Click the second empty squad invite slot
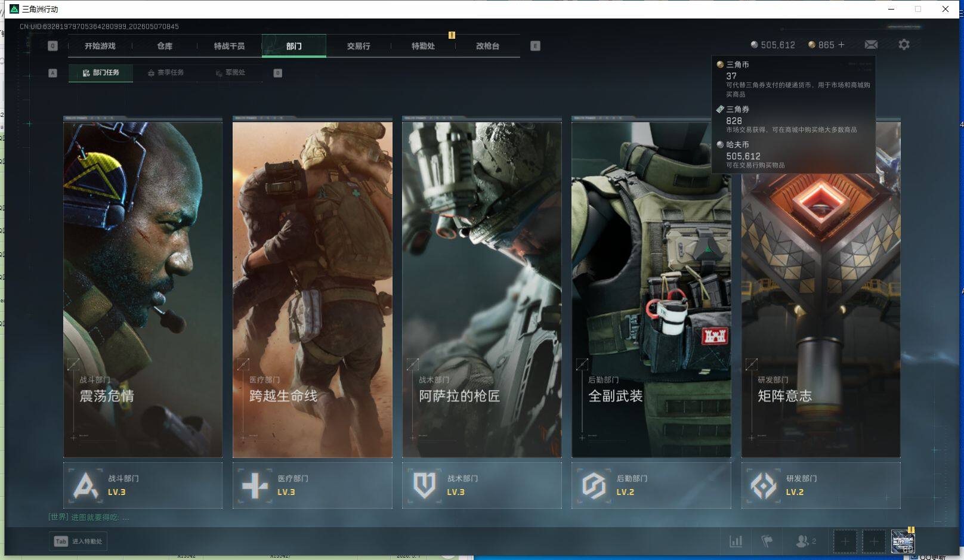Viewport: 964px width, 560px height. pyautogui.click(x=874, y=542)
